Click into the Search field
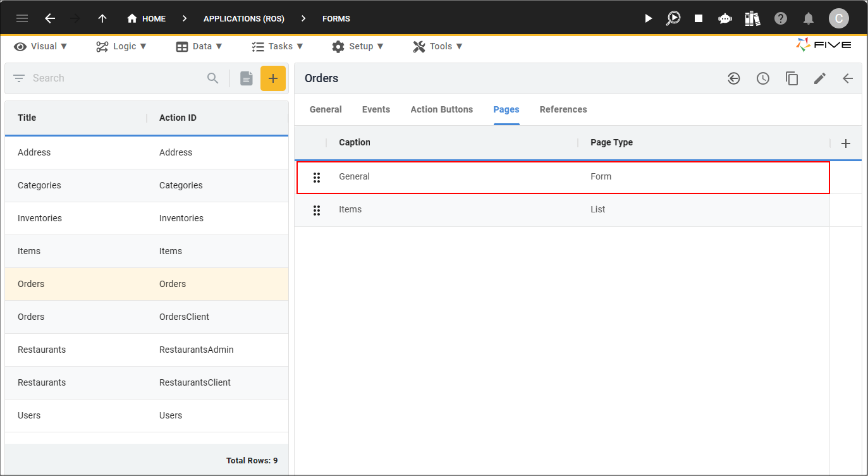Screen dimensions: 868x476 coord(117,78)
